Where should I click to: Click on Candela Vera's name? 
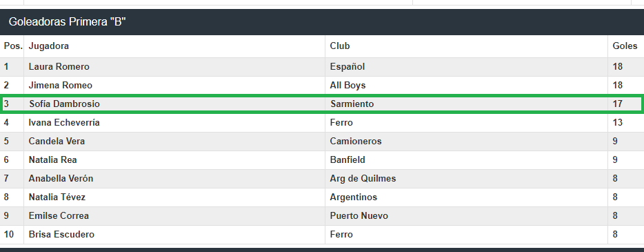click(x=57, y=141)
